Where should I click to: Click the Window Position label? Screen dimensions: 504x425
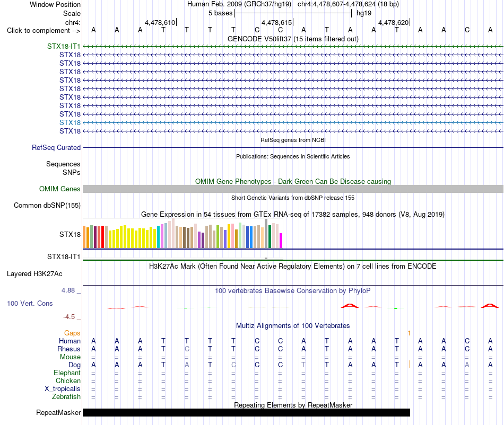pos(55,4)
